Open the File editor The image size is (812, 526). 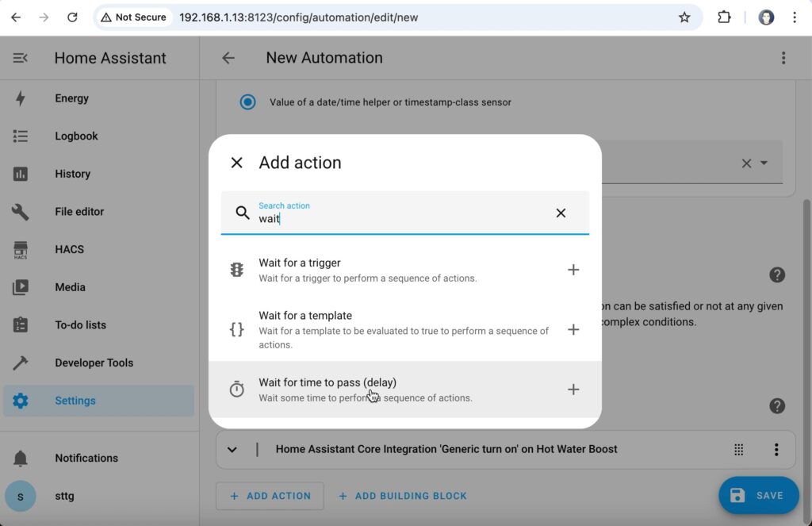98,212
